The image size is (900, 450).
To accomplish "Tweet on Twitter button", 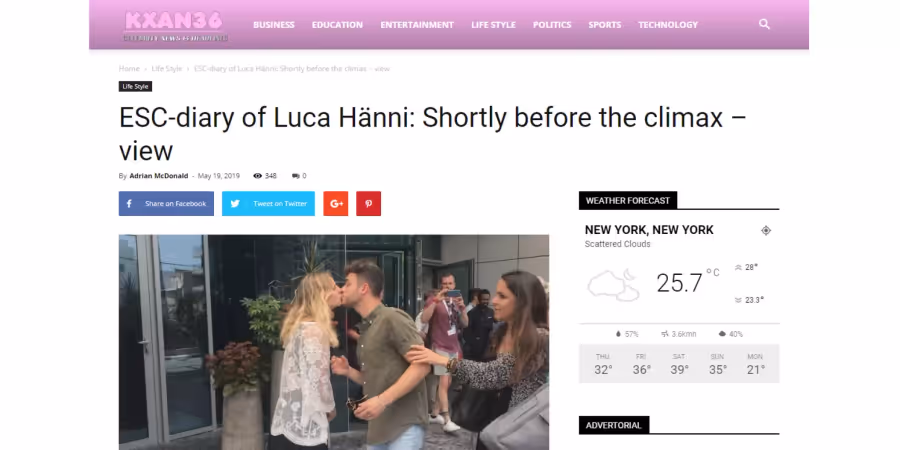I will point(269,204).
